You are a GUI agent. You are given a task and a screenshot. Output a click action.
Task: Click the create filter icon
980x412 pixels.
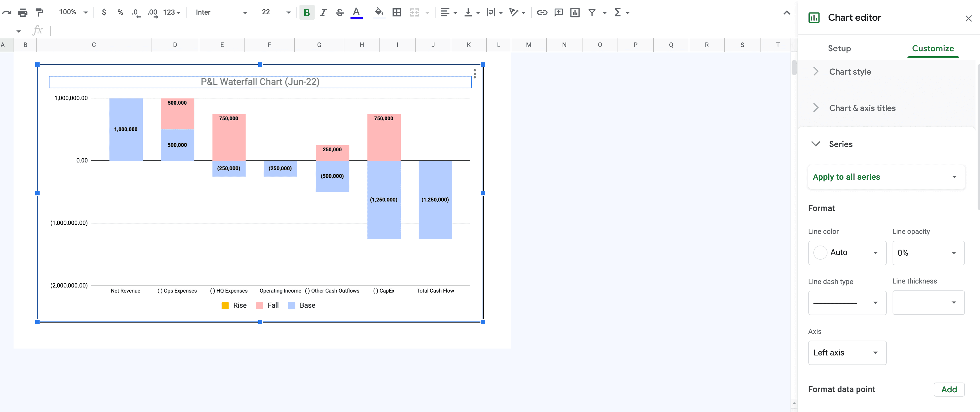click(592, 12)
